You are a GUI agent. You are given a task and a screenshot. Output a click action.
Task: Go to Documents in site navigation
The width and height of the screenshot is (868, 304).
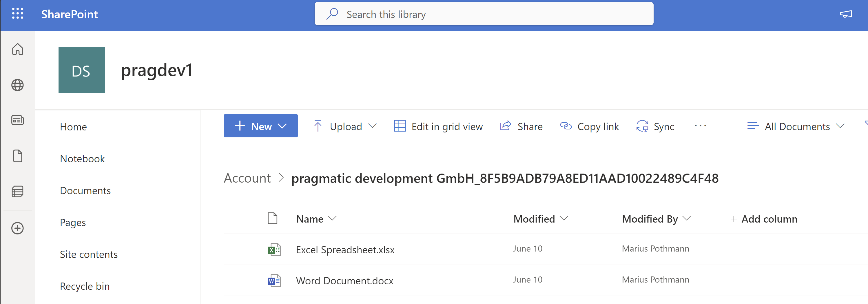(x=85, y=190)
